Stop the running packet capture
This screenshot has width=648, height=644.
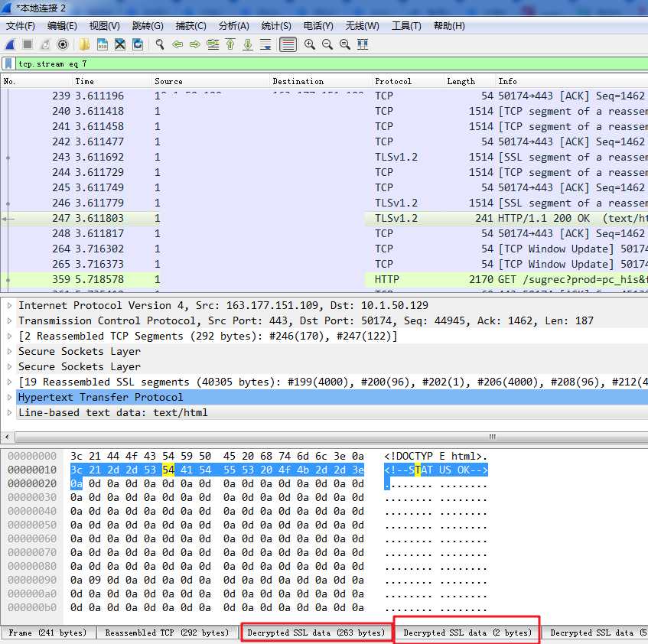tap(28, 44)
